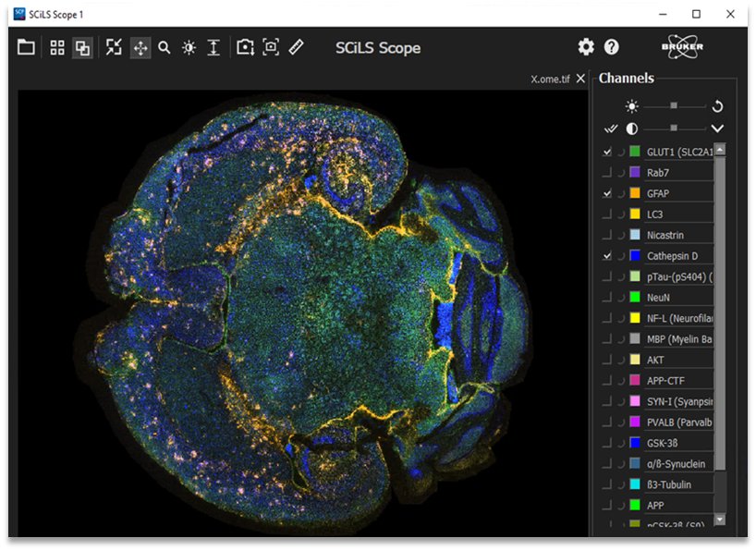Click the brightness slider handle

coord(674,106)
